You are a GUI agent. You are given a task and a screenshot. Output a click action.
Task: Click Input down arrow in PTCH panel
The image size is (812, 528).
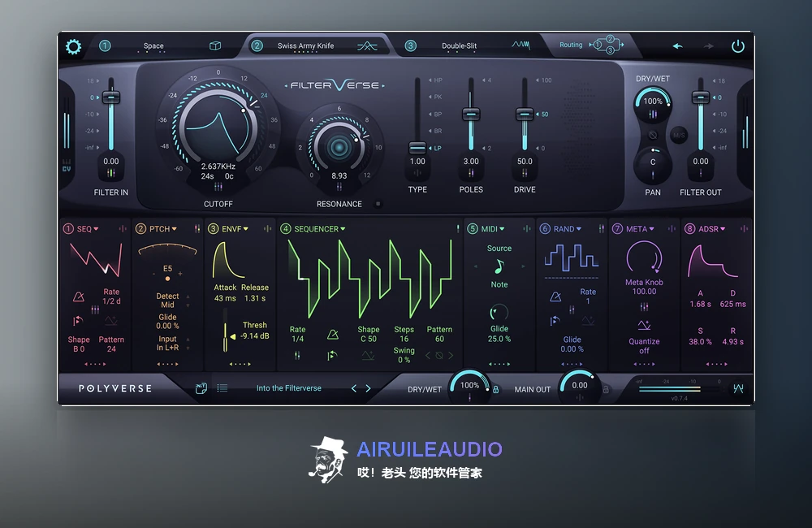[x=188, y=348]
